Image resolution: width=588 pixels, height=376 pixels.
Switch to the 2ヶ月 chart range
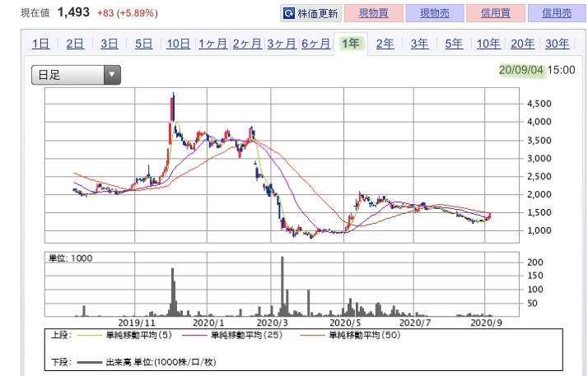[x=247, y=44]
